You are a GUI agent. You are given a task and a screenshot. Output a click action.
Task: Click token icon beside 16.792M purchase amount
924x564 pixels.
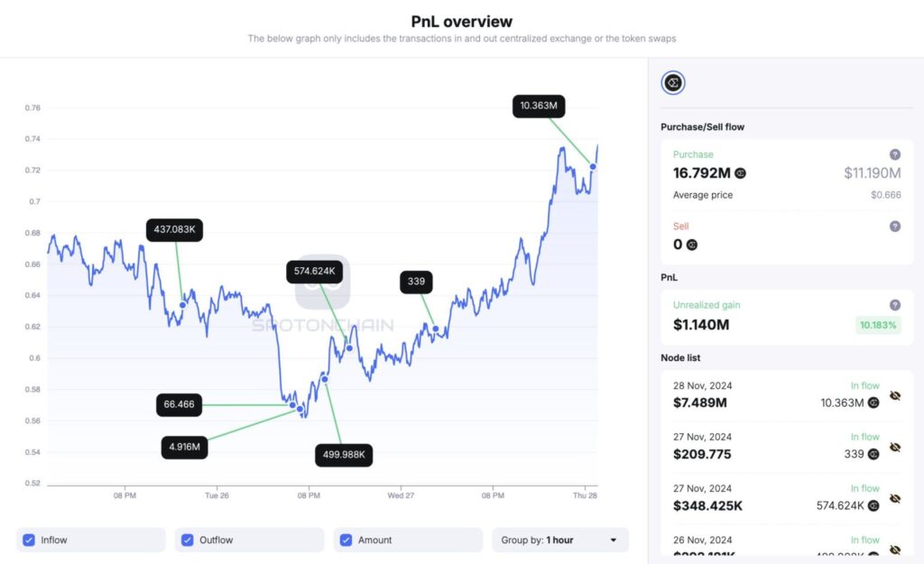point(741,173)
